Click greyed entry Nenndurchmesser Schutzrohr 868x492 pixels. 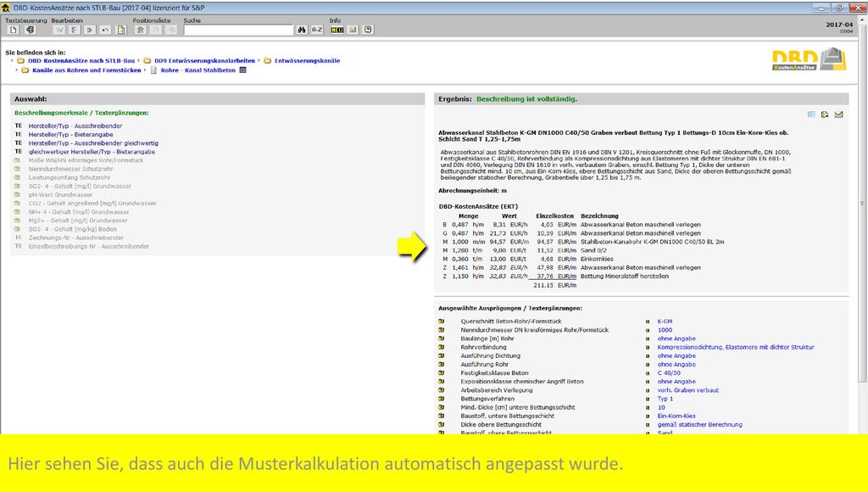(71, 169)
